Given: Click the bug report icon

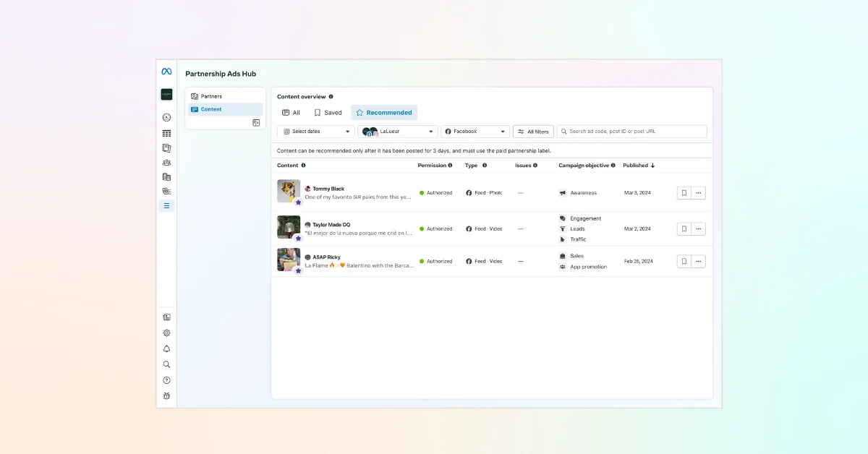Looking at the screenshot, I should pyautogui.click(x=166, y=396).
